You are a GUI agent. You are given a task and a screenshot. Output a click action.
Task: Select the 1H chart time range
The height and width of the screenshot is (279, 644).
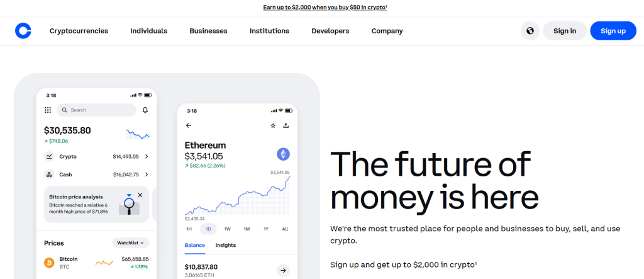point(189,229)
